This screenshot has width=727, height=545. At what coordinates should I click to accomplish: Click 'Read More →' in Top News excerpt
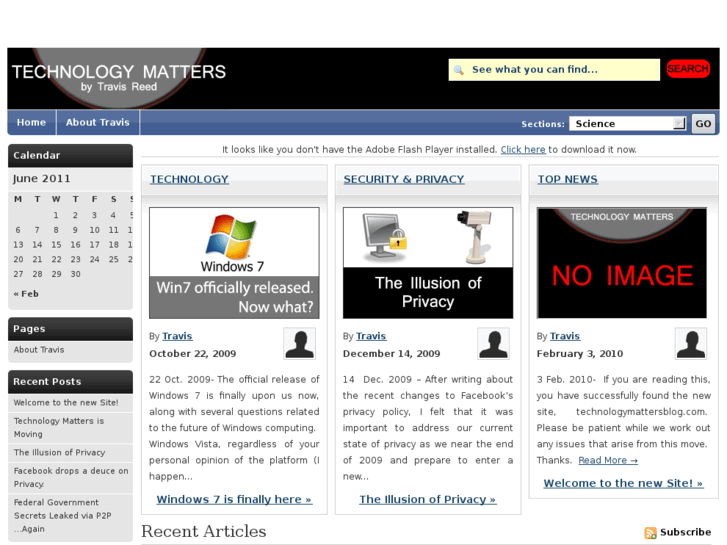click(608, 460)
